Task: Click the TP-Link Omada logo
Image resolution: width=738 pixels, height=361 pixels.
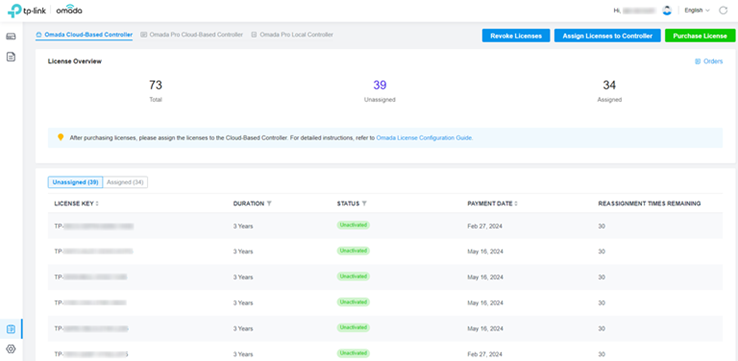Action: pyautogui.click(x=45, y=10)
